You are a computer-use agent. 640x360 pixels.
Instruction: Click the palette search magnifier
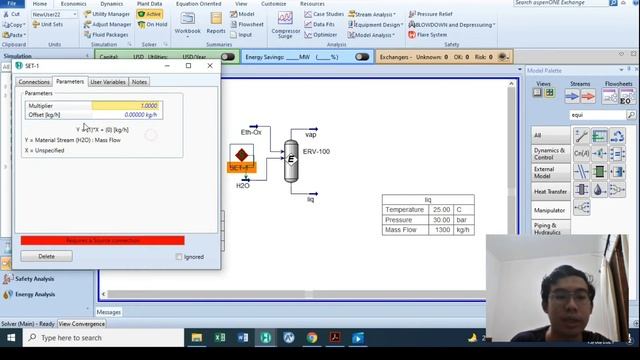point(631,115)
